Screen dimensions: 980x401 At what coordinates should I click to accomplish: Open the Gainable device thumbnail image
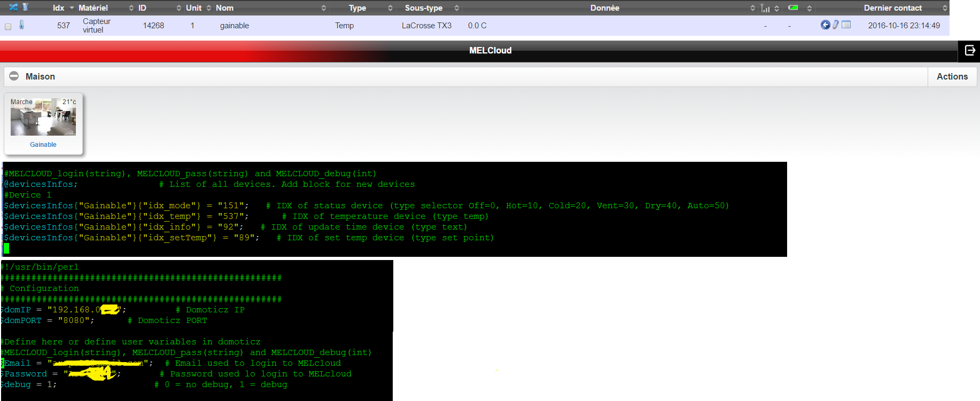tap(43, 116)
